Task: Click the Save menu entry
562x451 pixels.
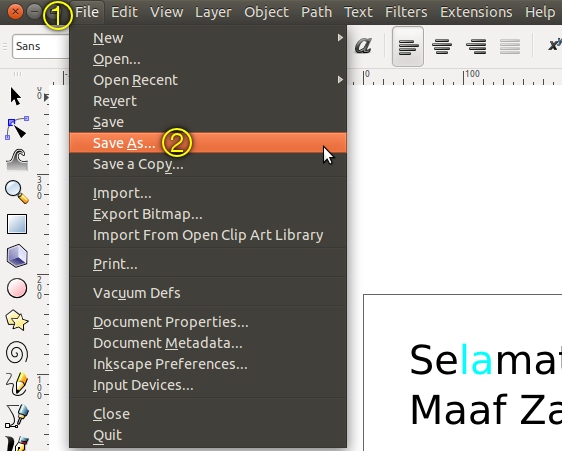Action: pos(208,122)
